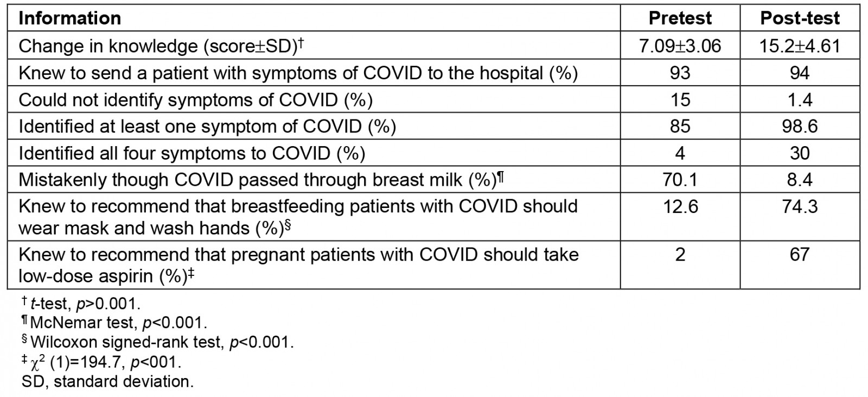The image size is (868, 397).
Task: Select the 'Could not identify symptoms' row label
Action: point(195,100)
